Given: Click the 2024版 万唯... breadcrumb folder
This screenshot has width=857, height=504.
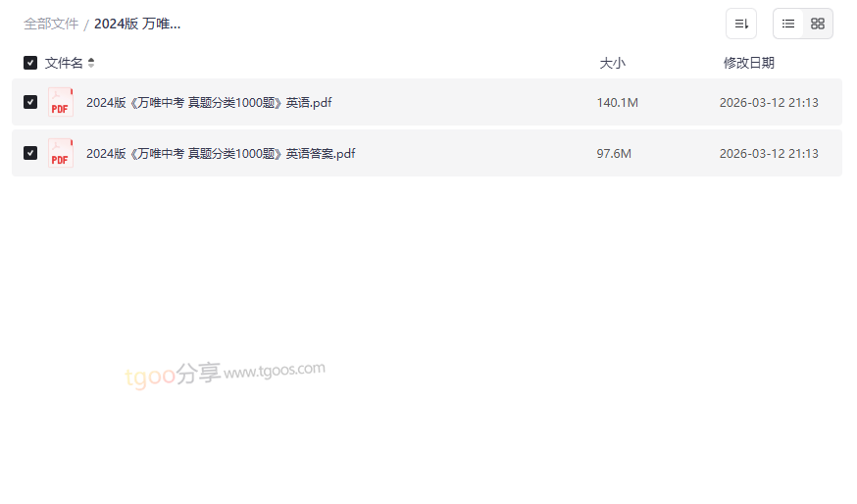Looking at the screenshot, I should (137, 25).
